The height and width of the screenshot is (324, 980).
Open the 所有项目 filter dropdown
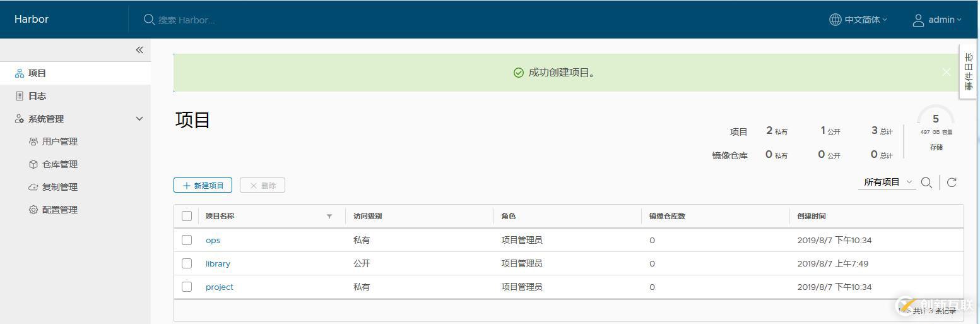pos(887,182)
